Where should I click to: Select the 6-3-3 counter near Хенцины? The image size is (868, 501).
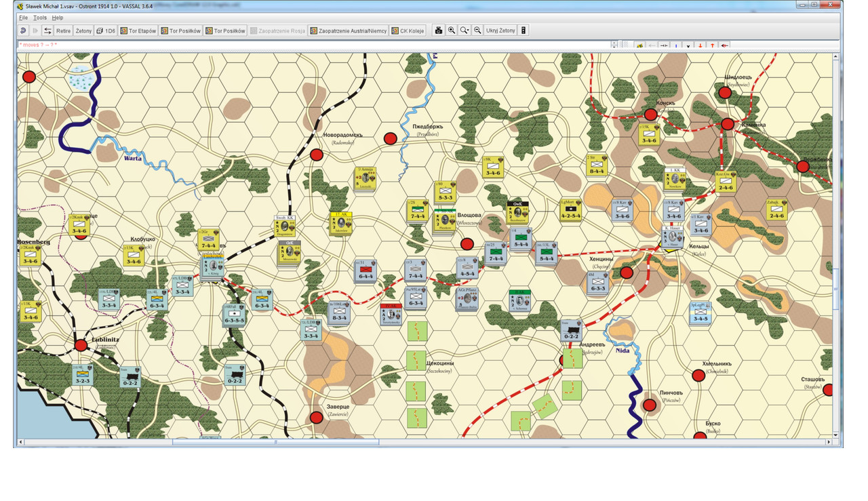coord(598,283)
